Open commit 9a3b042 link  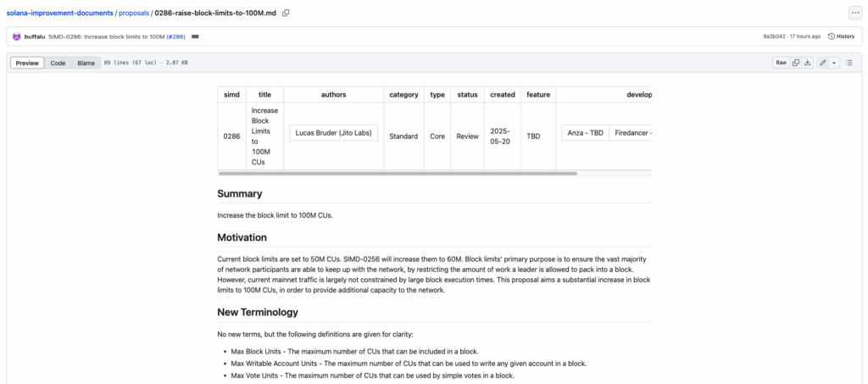774,36
